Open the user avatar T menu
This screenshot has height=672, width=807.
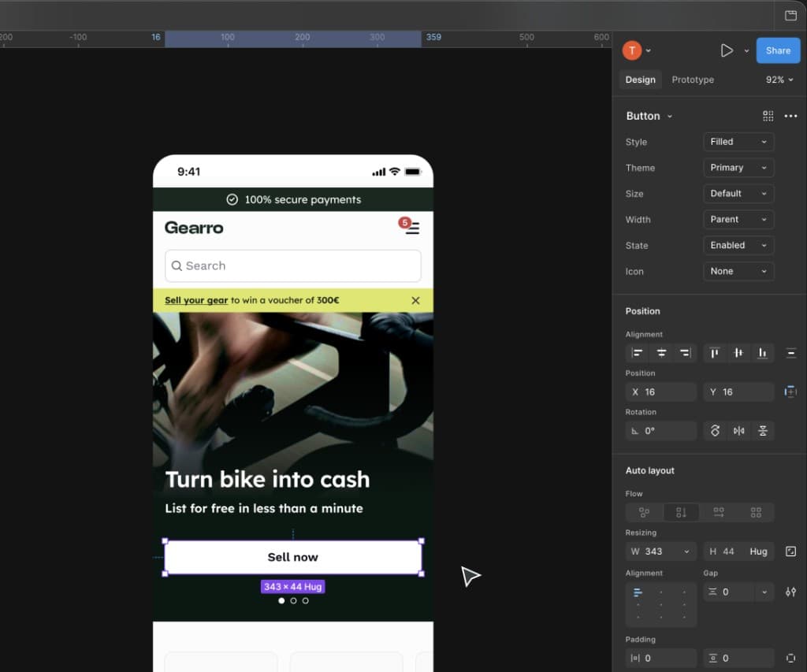[637, 50]
